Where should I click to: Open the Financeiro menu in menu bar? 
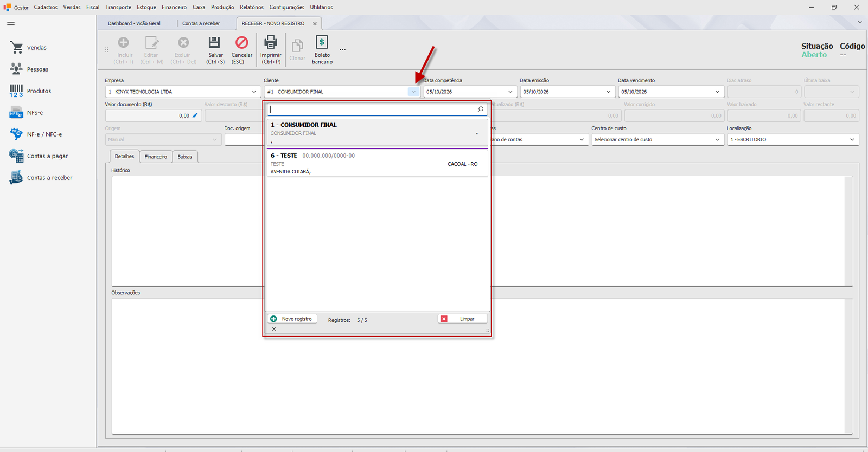coord(174,7)
